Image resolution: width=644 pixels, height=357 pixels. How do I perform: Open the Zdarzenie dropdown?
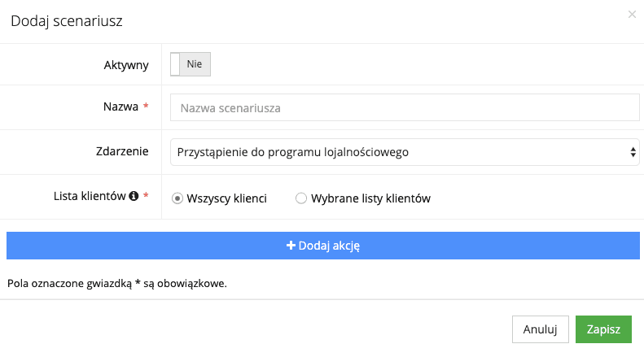tap(405, 152)
